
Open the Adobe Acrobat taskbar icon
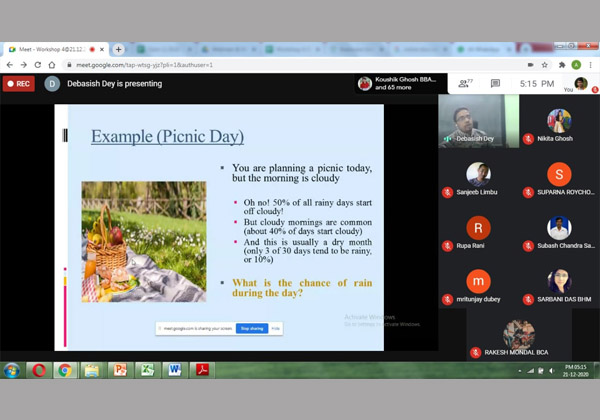[x=201, y=371]
